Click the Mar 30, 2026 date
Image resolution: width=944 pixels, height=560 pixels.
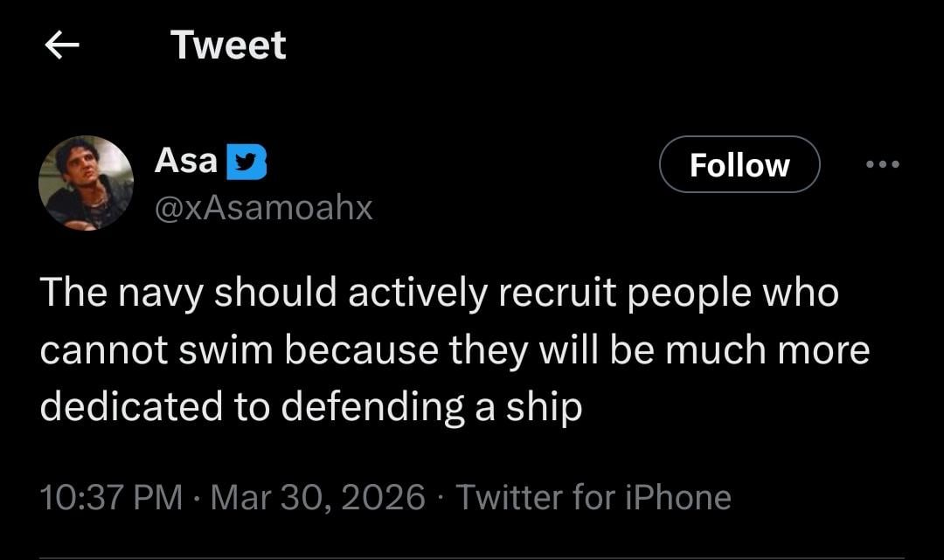coord(318,497)
